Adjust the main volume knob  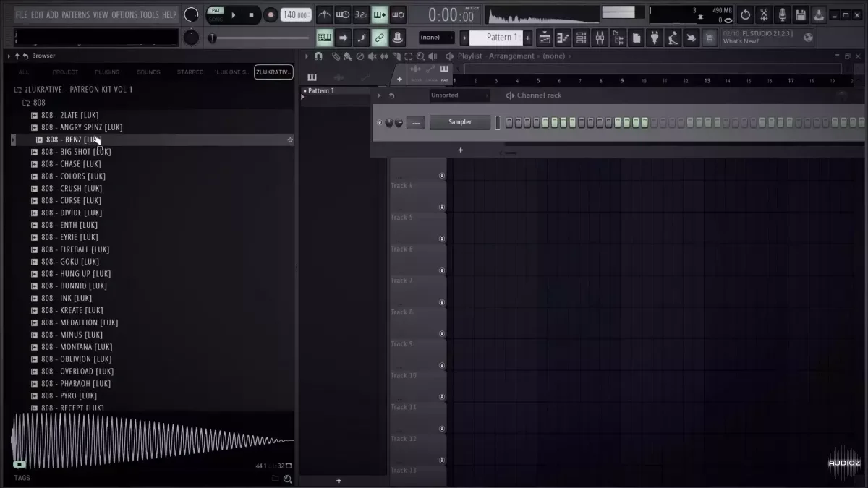[x=191, y=14]
